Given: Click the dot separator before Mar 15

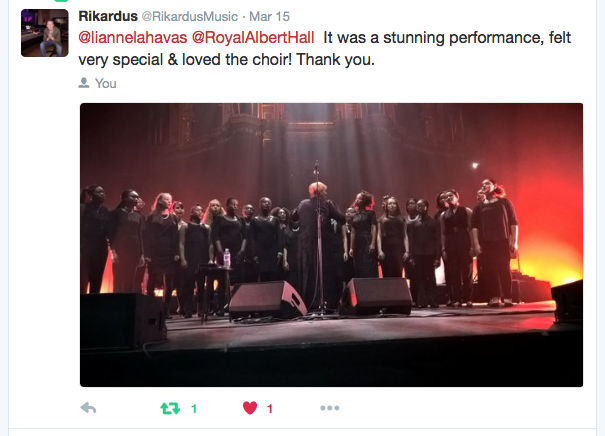Looking at the screenshot, I should (x=243, y=17).
